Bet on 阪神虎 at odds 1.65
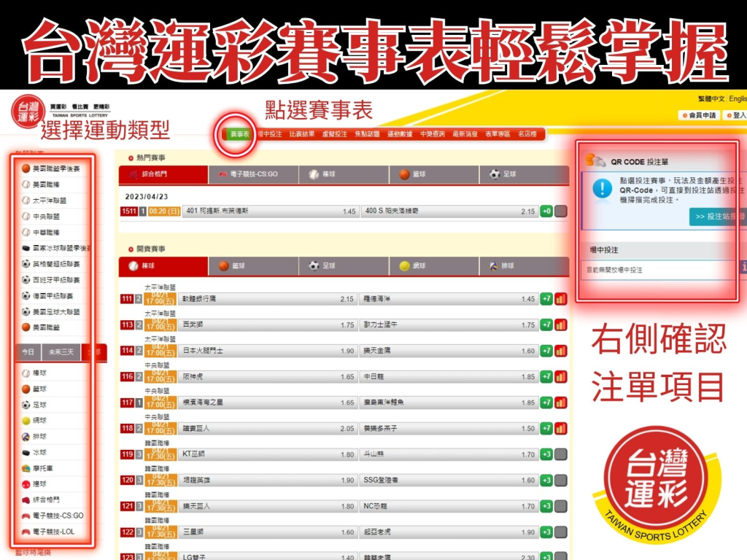This screenshot has height=560, width=747. click(x=268, y=377)
